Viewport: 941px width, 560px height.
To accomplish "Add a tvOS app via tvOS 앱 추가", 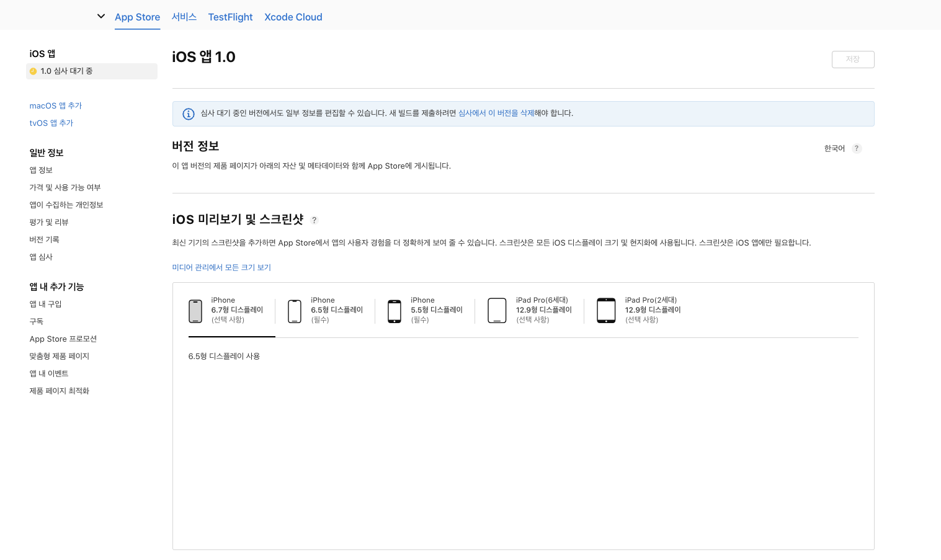I will coord(51,123).
